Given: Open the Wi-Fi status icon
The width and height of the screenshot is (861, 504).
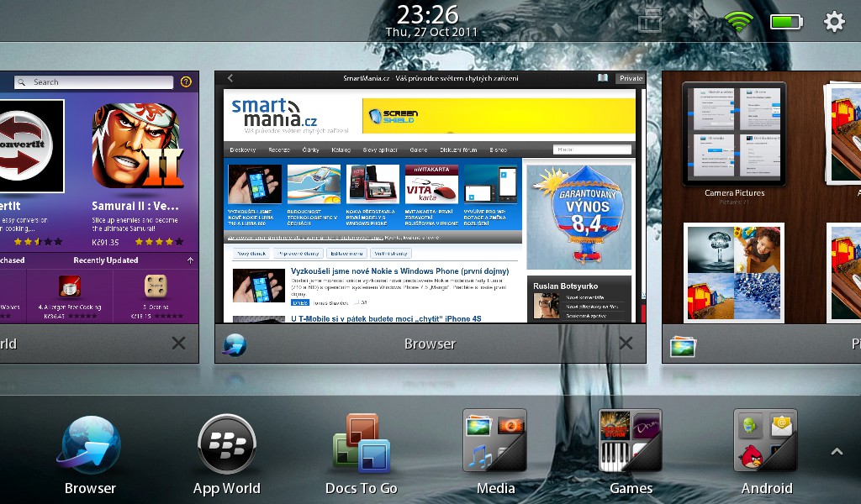Looking at the screenshot, I should pyautogui.click(x=738, y=21).
